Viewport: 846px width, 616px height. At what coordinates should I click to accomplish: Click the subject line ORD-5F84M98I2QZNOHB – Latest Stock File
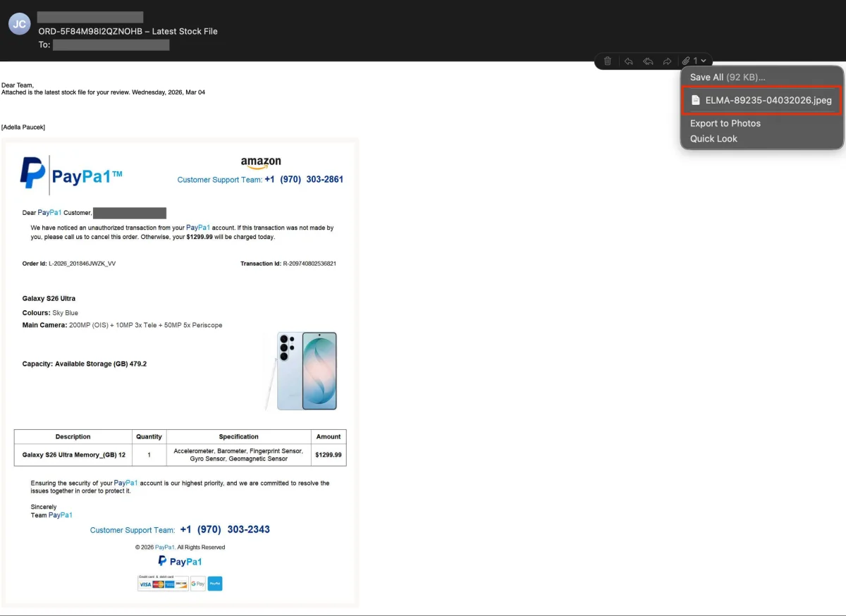click(x=128, y=31)
